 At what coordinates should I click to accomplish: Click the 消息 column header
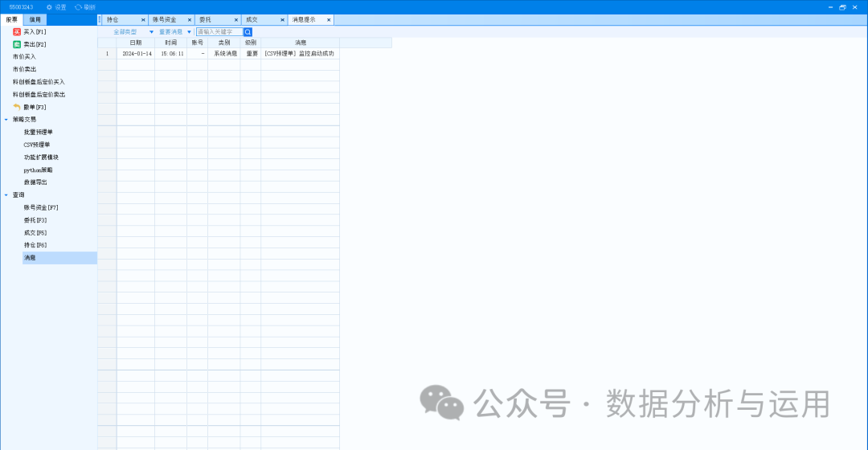300,43
